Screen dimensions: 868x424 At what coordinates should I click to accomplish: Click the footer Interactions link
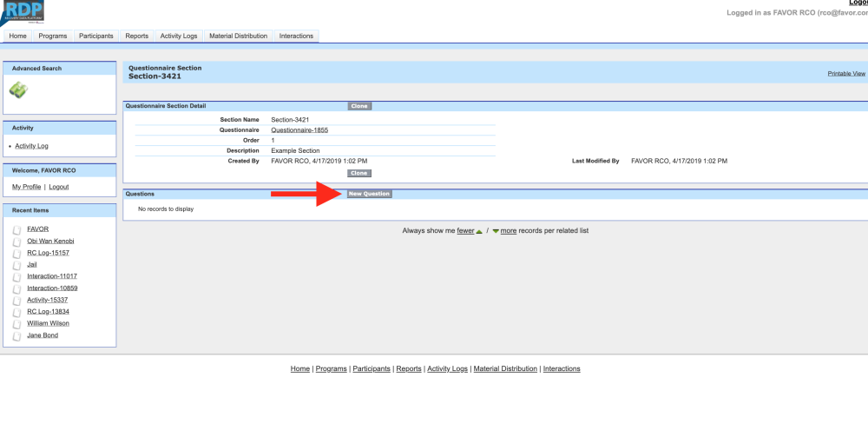point(562,369)
